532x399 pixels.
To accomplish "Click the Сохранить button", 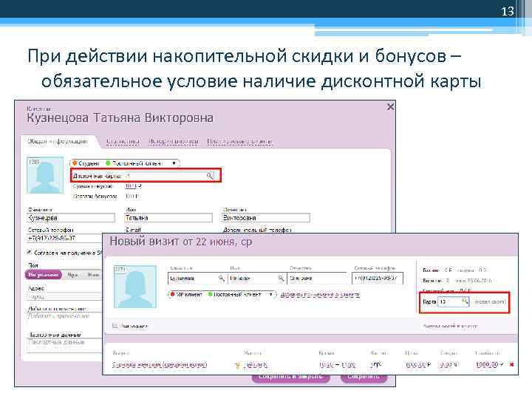I will [364, 378].
